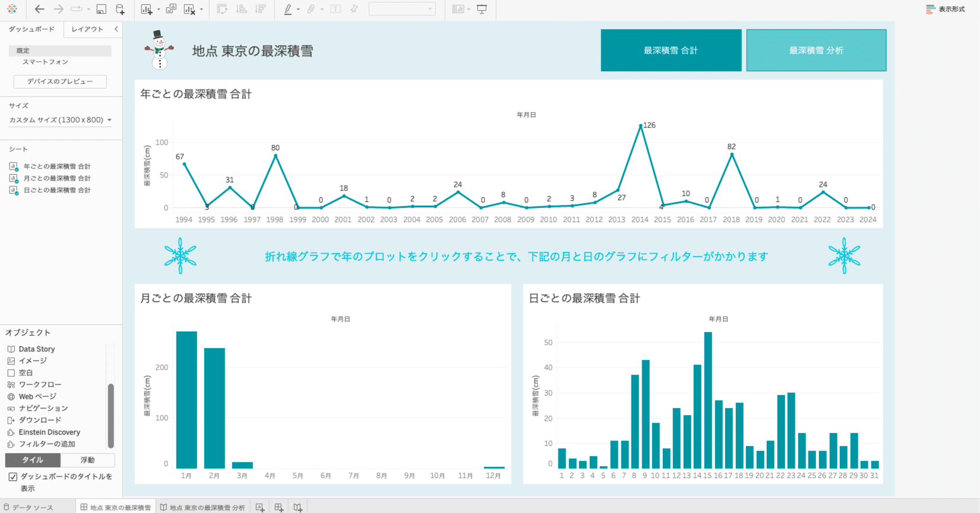Viewport: 980px width, 513px height.
Task: Add new dashboard from bottom tab bar
Action: coord(279,507)
